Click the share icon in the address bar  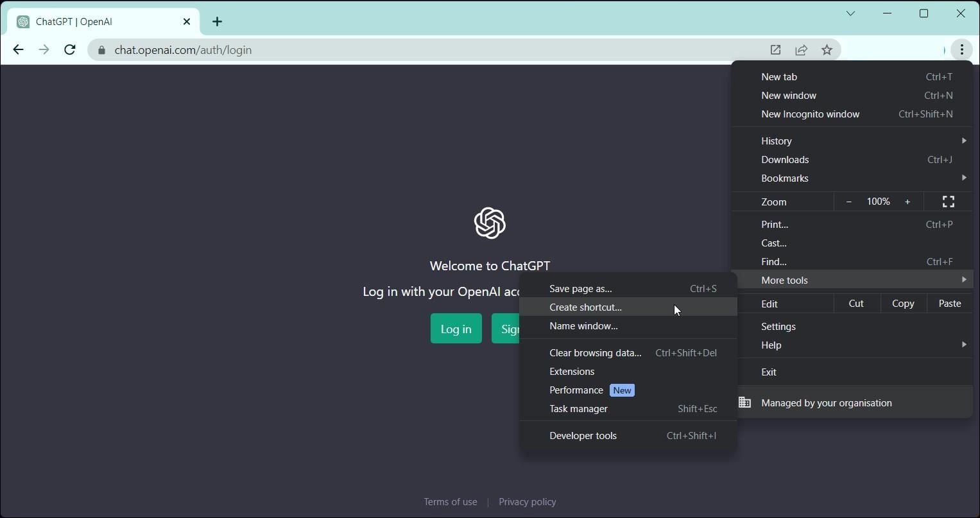coord(801,49)
